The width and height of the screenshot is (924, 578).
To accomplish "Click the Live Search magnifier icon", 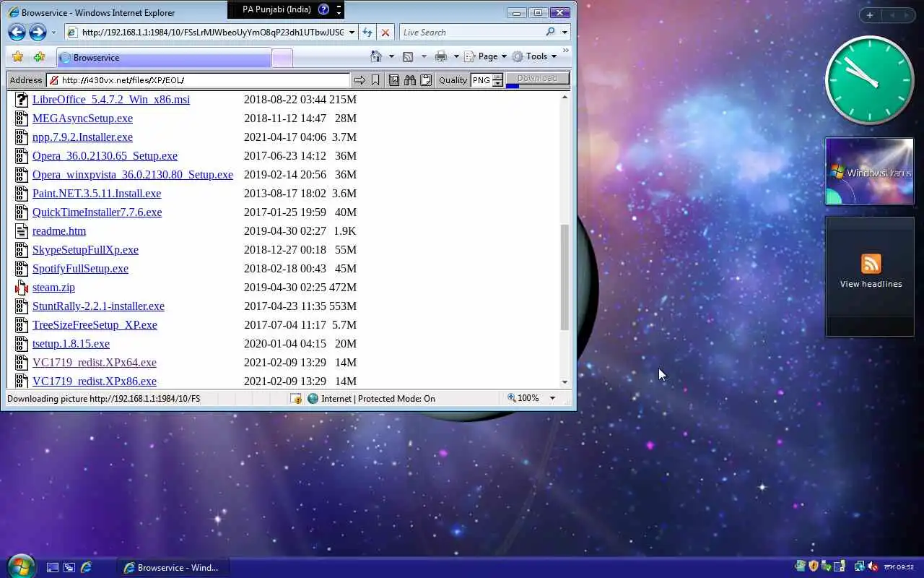I will (551, 32).
